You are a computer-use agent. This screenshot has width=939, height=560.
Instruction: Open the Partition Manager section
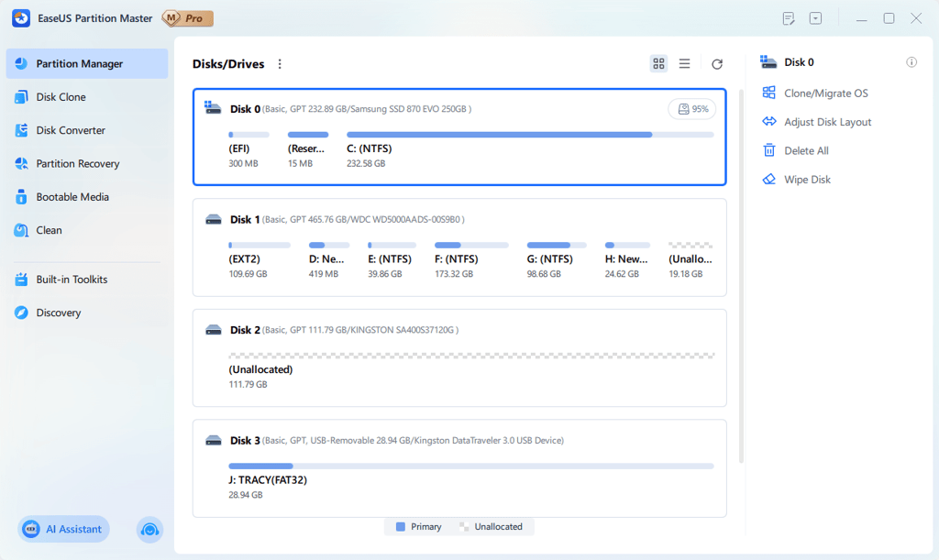click(87, 63)
